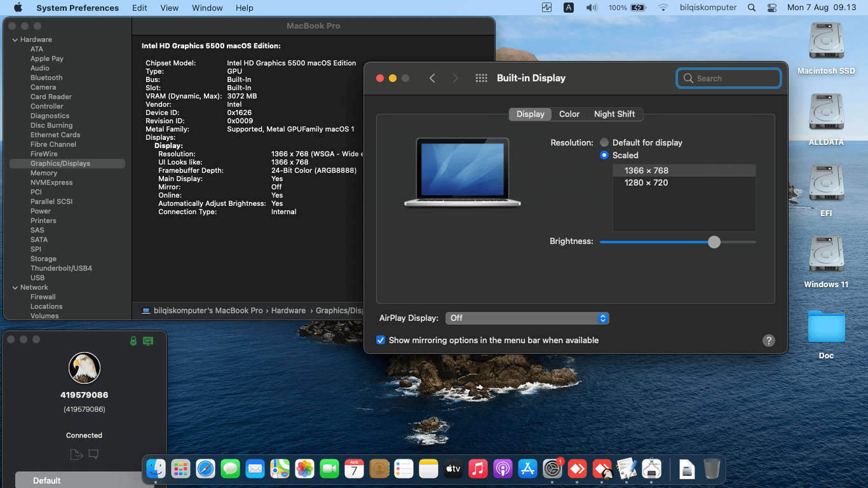
Task: Click the chat bubble icon in AnyDesk panel
Action: 93,454
